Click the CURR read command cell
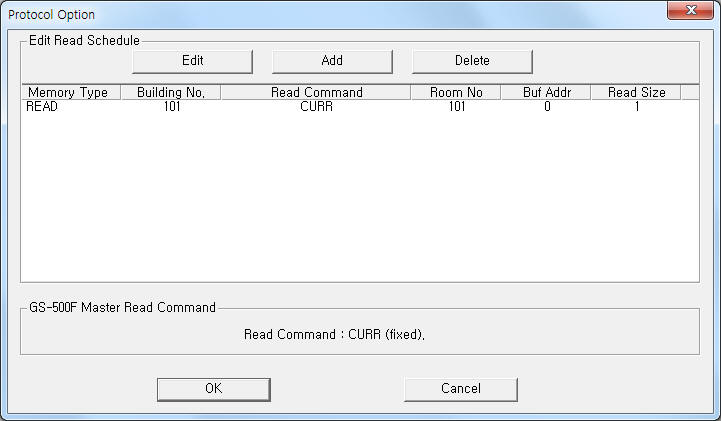The height and width of the screenshot is (421, 721). 316,106
